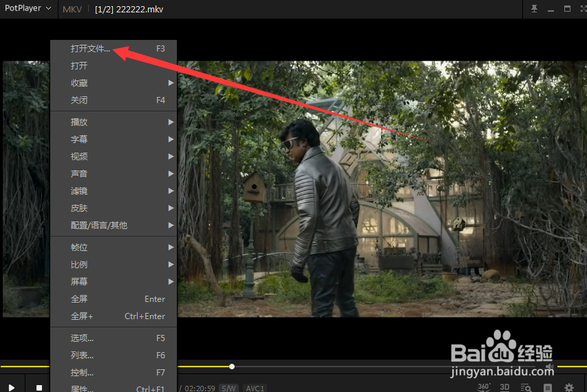
Task: Click the AVC1 codec indicator
Action: 255,389
